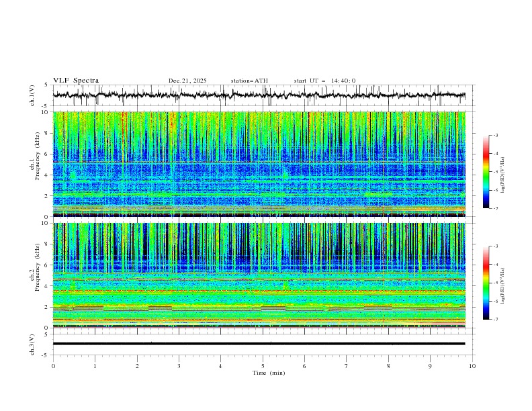Click the time axis tick label "0"
This screenshot has width=532, height=411.
(x=53, y=366)
